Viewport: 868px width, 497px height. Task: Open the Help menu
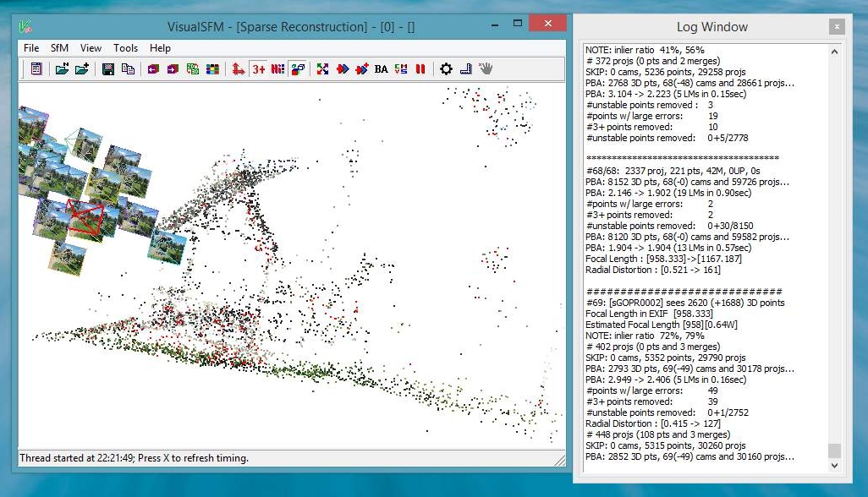click(x=160, y=48)
